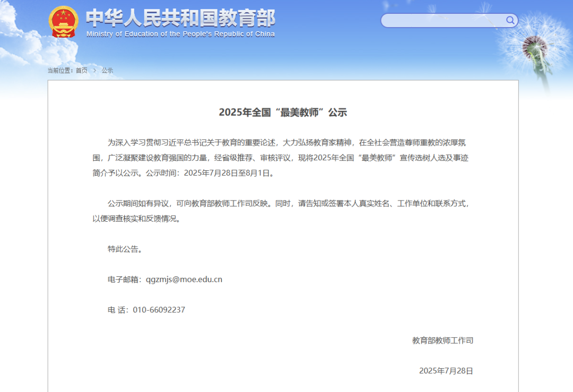
Task: Click the 中华人民共和国教育部 site title
Action: [x=180, y=18]
